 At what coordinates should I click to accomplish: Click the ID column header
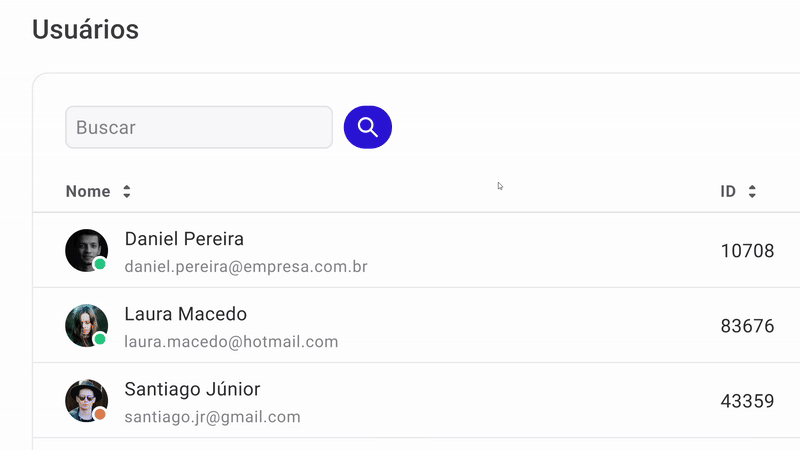click(x=728, y=191)
